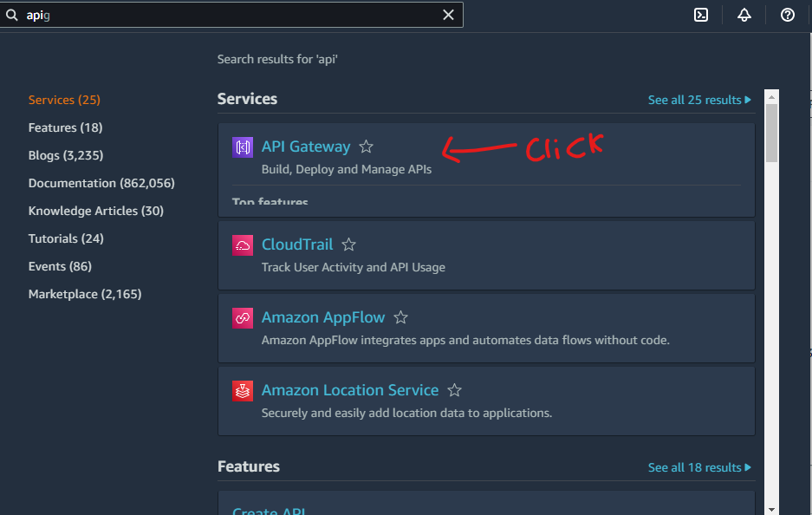Favorite API Gateway with its star
Image resolution: width=812 pixels, height=515 pixels.
366,147
